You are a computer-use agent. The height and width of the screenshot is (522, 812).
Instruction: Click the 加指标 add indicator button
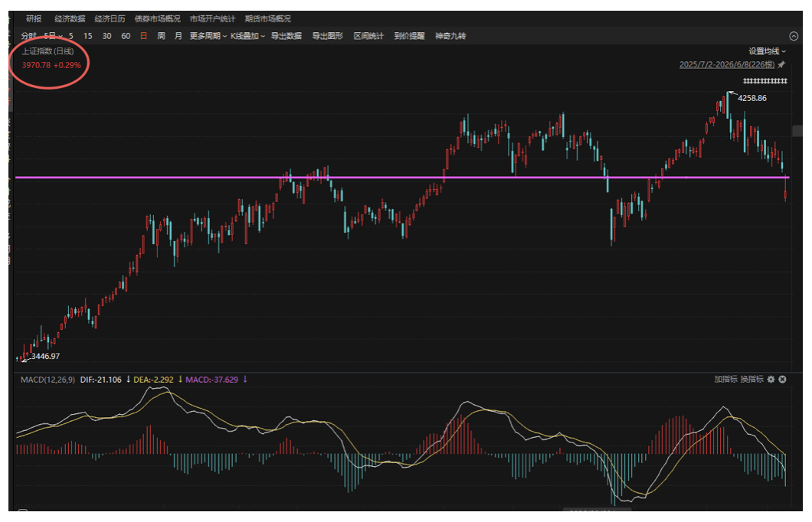725,379
